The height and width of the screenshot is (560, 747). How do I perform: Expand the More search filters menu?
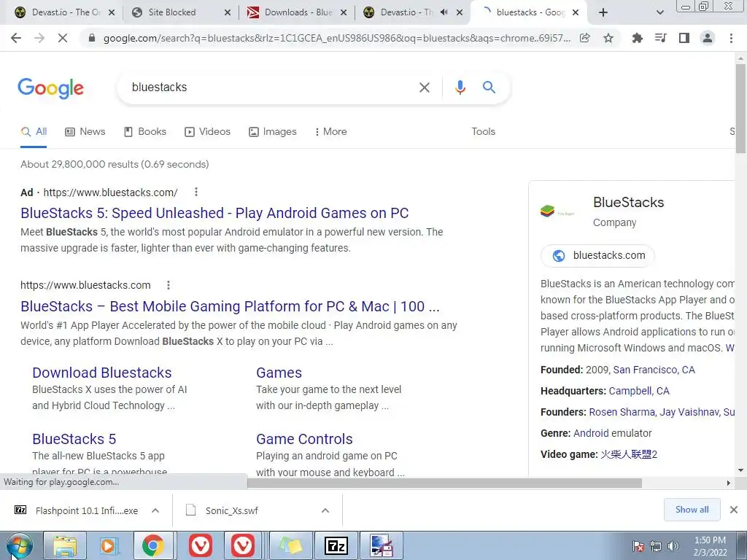tap(330, 131)
